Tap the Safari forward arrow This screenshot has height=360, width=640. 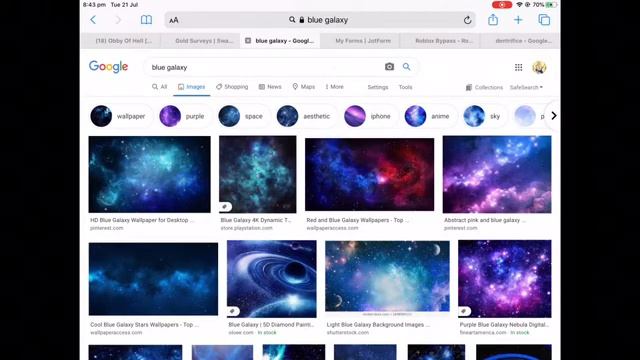pyautogui.click(x=118, y=20)
